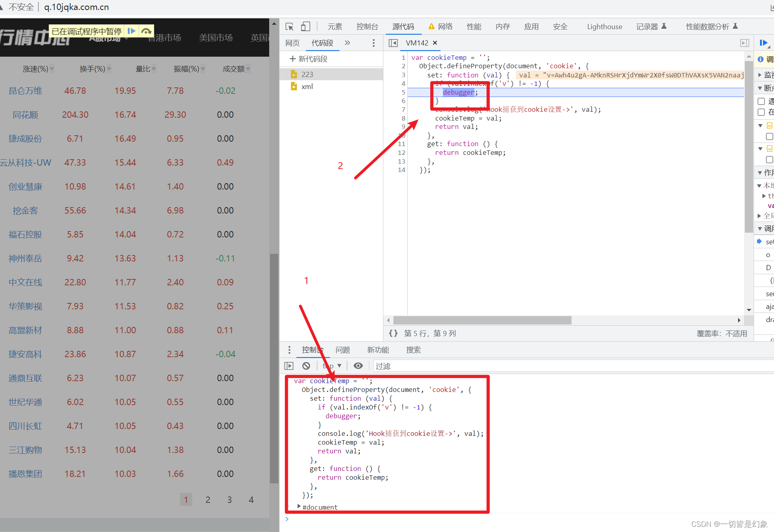This screenshot has width=774, height=532.
Task: Sort the table by 涨速(%) column
Action: [x=38, y=69]
